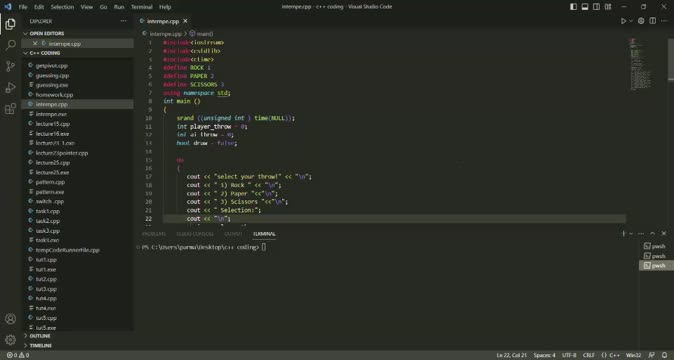
Task: Open the Terminal menu
Action: [x=142, y=7]
